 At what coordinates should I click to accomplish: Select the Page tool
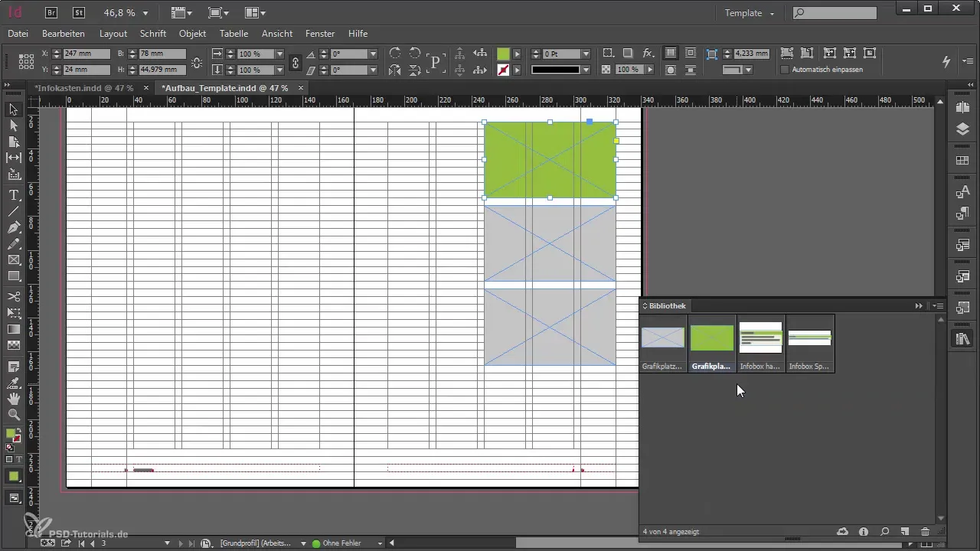click(14, 142)
